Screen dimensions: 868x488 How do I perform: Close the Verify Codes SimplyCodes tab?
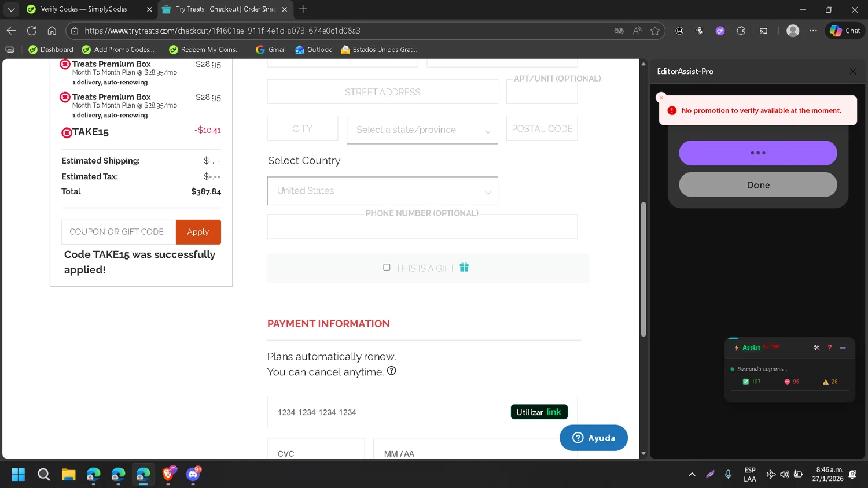149,9
